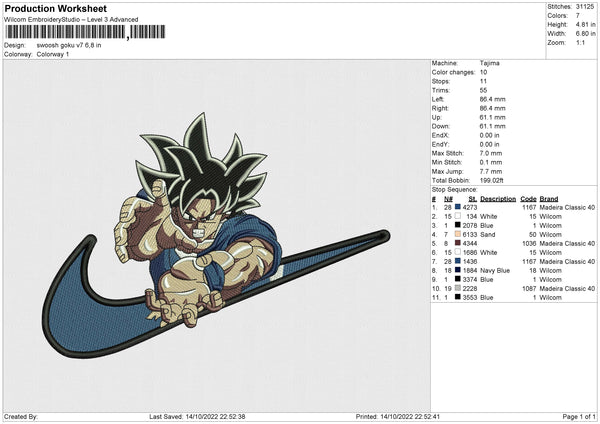Viewport: 600px width, 424px height.
Task: Click the Height value 4.81 in
Action: coord(585,24)
